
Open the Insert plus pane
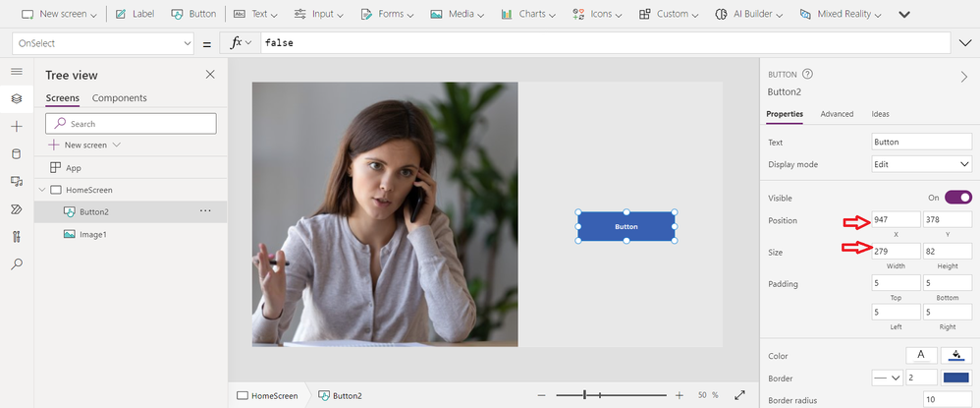17,127
